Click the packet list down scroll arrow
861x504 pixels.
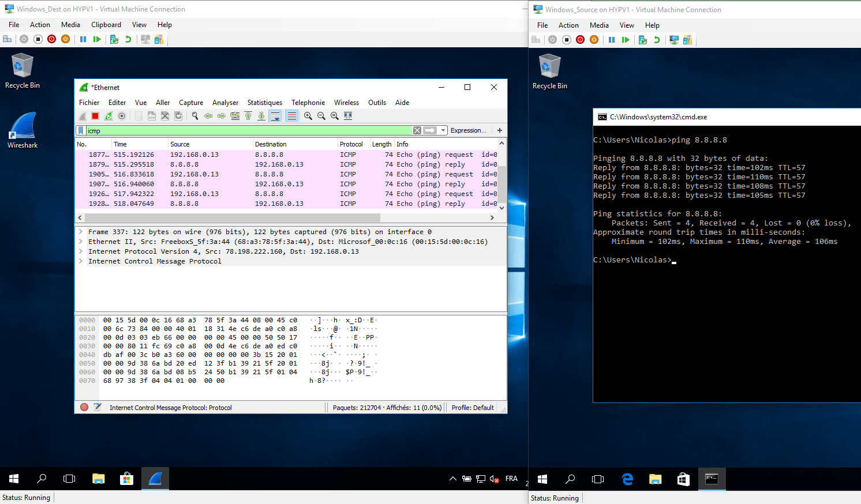tap(501, 208)
